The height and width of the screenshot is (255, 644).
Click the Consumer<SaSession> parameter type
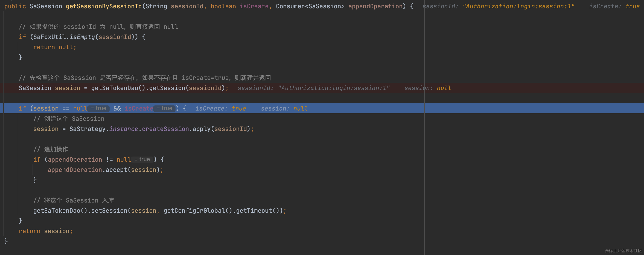click(310, 6)
